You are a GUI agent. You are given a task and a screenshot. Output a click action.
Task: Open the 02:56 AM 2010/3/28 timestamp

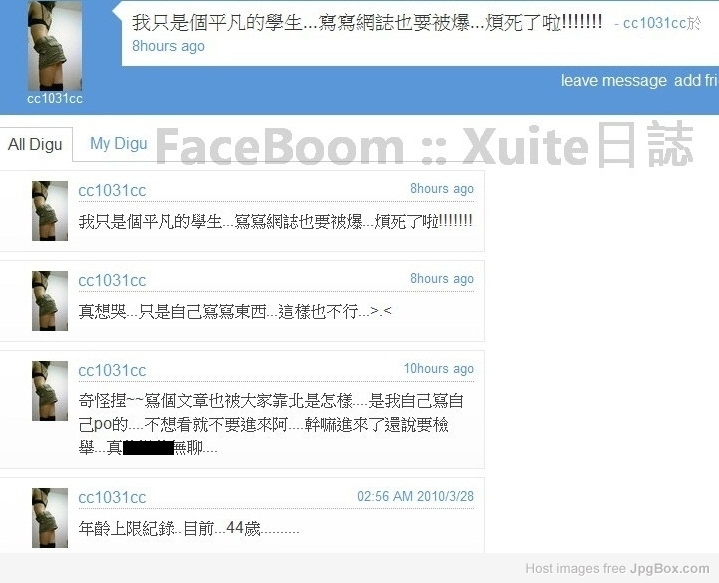[x=415, y=496]
